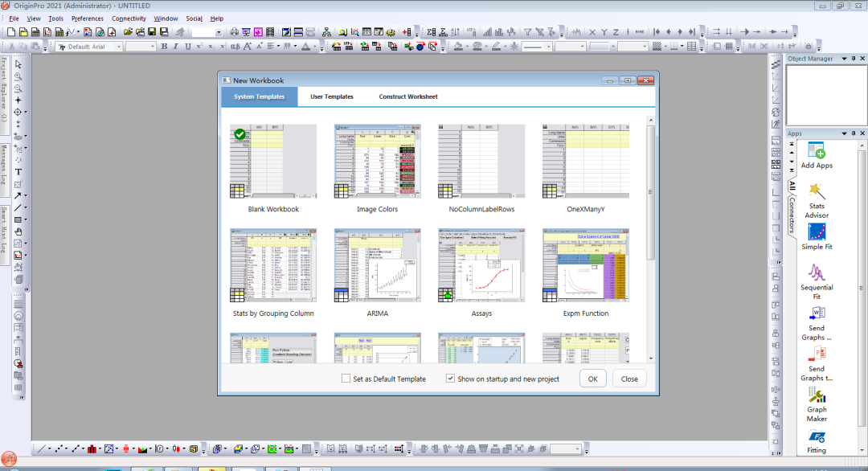Open the Window menu
868x471 pixels.
[166, 18]
